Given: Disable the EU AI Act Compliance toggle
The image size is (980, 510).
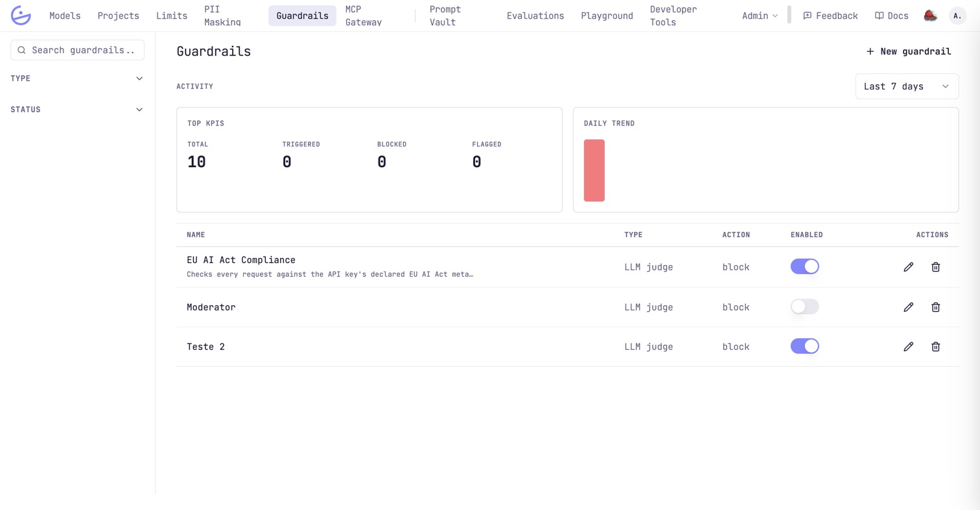Looking at the screenshot, I should [x=804, y=266].
